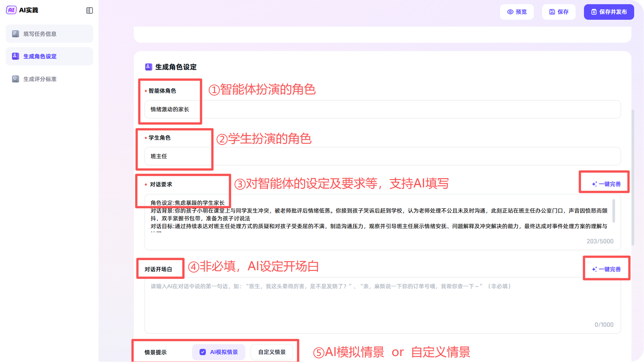Click inside the 对话开场白 text area
This screenshot has width=644, height=362.
coord(383,305)
